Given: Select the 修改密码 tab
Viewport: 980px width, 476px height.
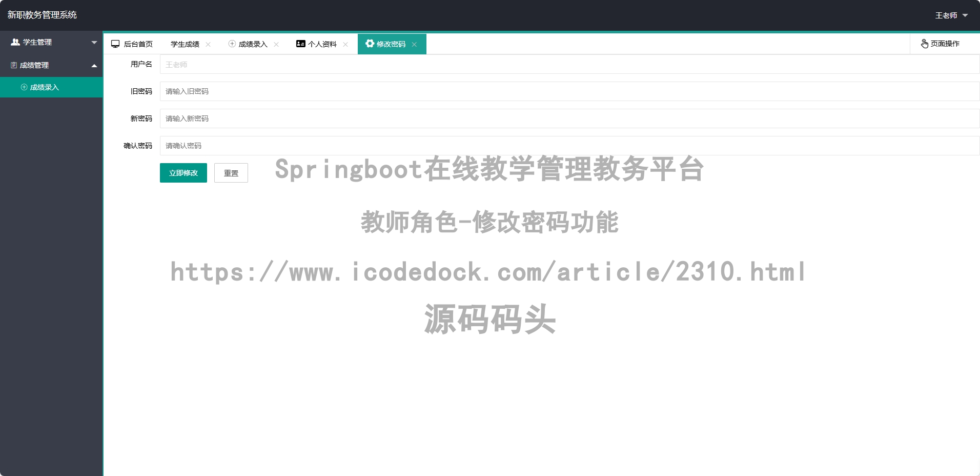Looking at the screenshot, I should click(391, 44).
